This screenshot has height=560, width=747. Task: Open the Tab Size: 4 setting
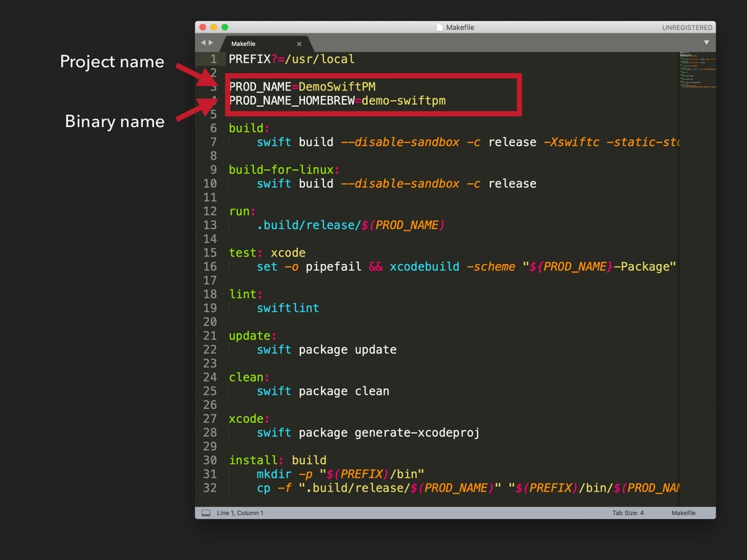pyautogui.click(x=628, y=513)
